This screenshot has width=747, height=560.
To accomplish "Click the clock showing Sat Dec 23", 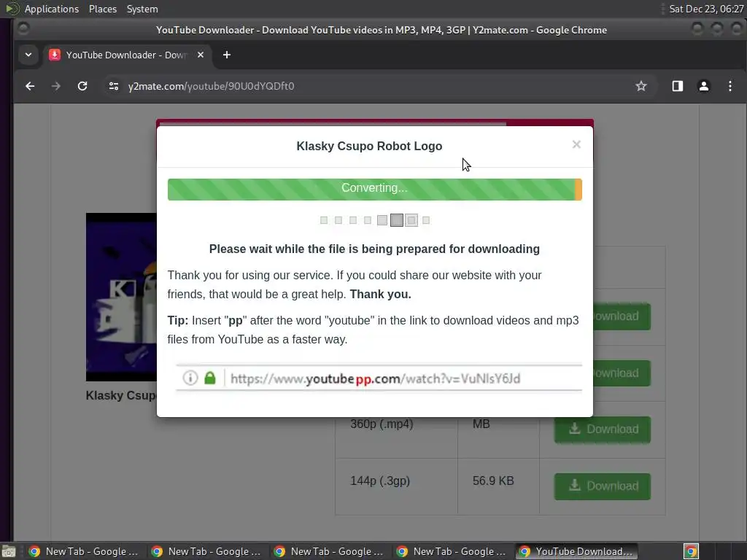I will point(706,9).
